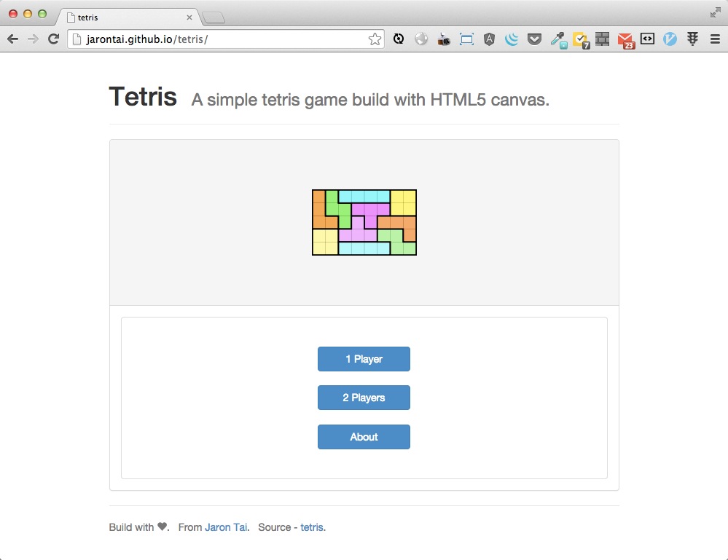Click the globe extension icon
This screenshot has width=728, height=560.
(420, 39)
